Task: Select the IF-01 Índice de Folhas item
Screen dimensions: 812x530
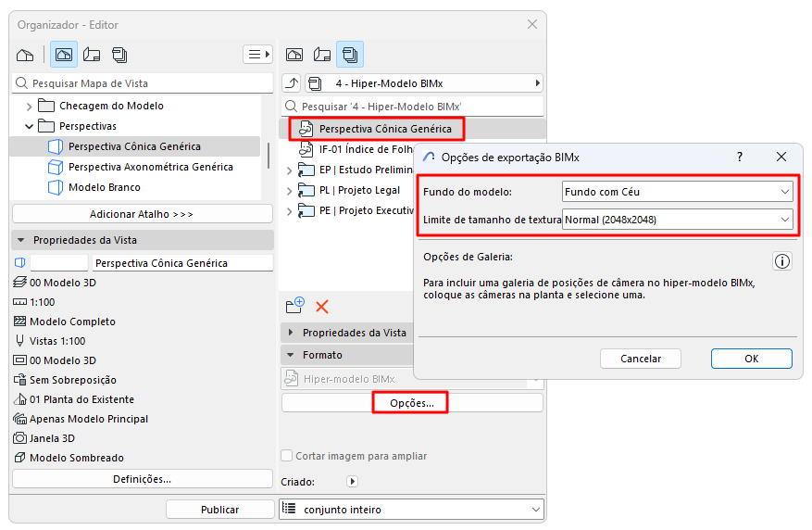Action: pos(356,149)
